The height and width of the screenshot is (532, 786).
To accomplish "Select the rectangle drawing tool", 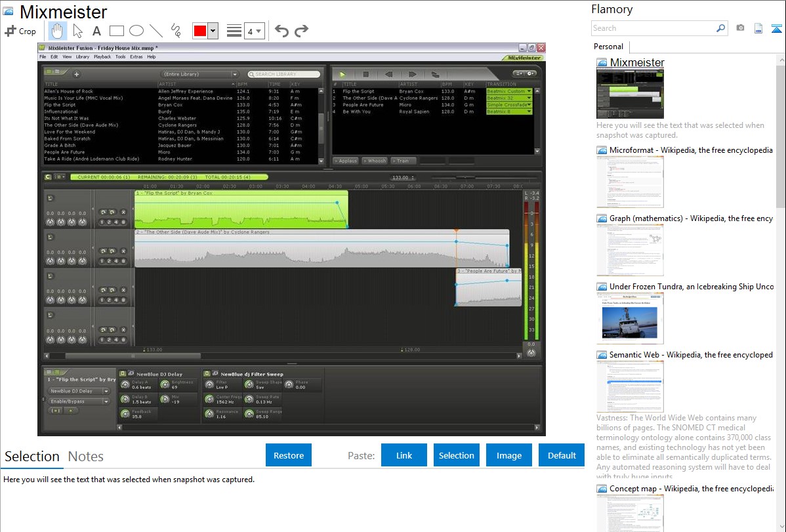I will [x=117, y=31].
